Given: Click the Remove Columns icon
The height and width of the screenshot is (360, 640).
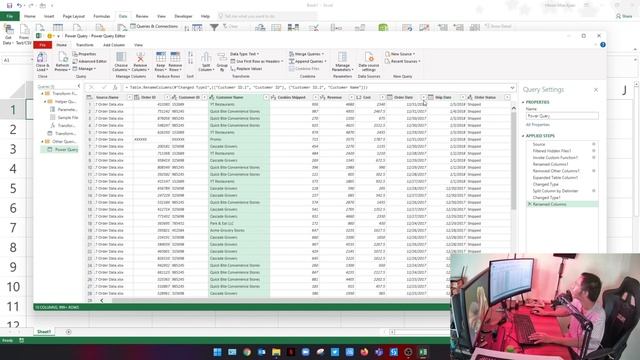Looking at the screenshot, I should (x=140, y=58).
